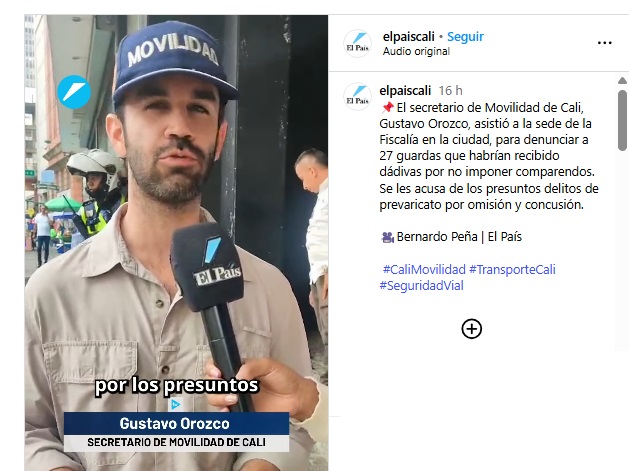Open hashtag #TransporteCali
The height and width of the screenshot is (471, 629).
coord(512,269)
